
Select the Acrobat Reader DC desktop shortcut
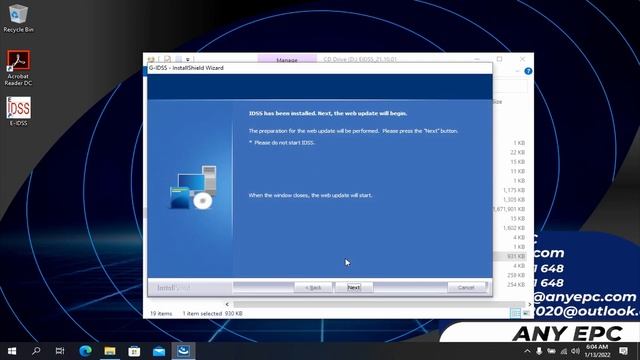coord(18,68)
